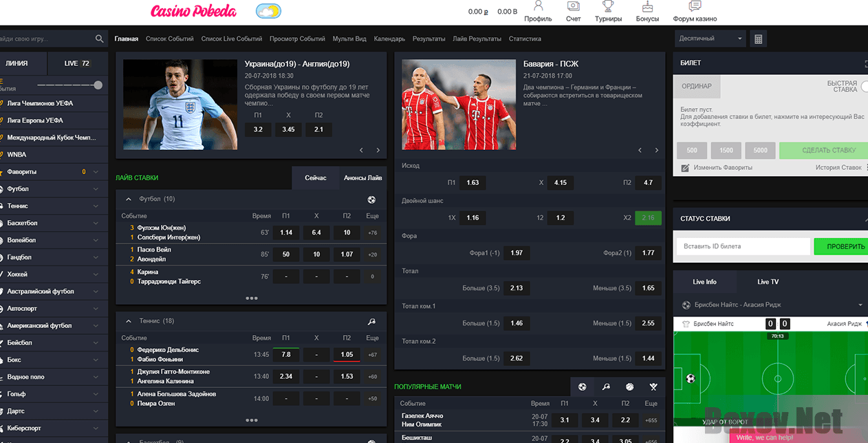Open the Live TV tab

pyautogui.click(x=768, y=282)
